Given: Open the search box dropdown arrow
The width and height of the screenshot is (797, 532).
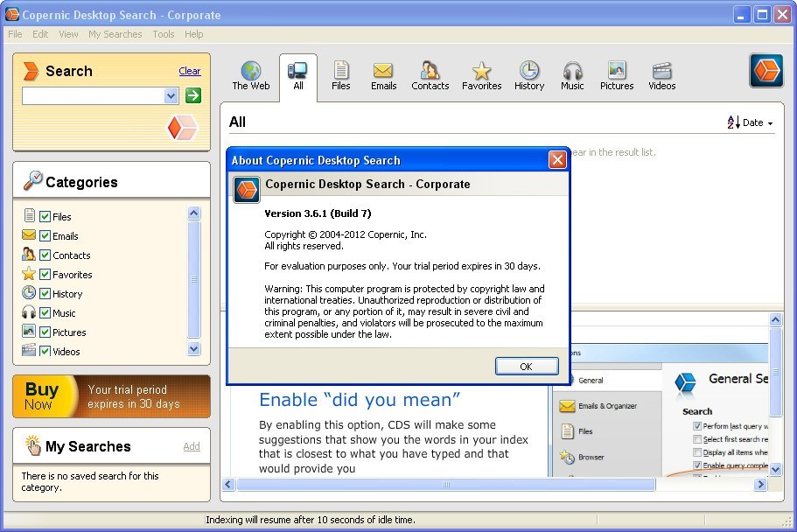Looking at the screenshot, I should (x=172, y=94).
